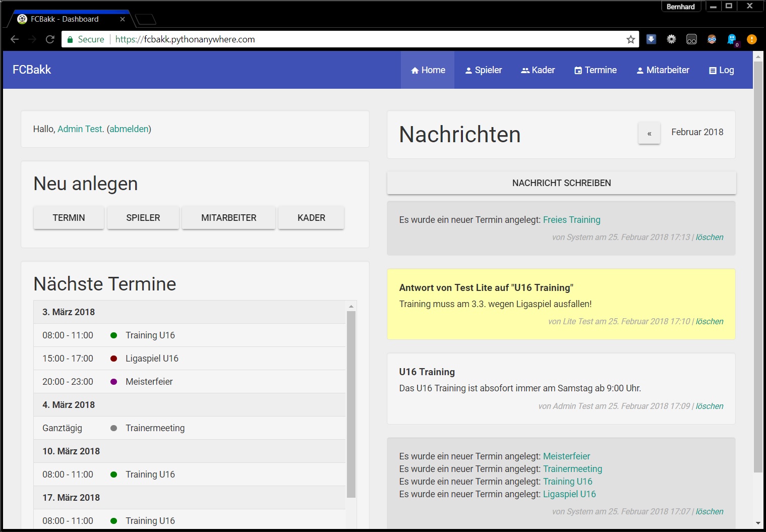The image size is (766, 532).
Task: Create a new TERMIN
Action: (69, 218)
